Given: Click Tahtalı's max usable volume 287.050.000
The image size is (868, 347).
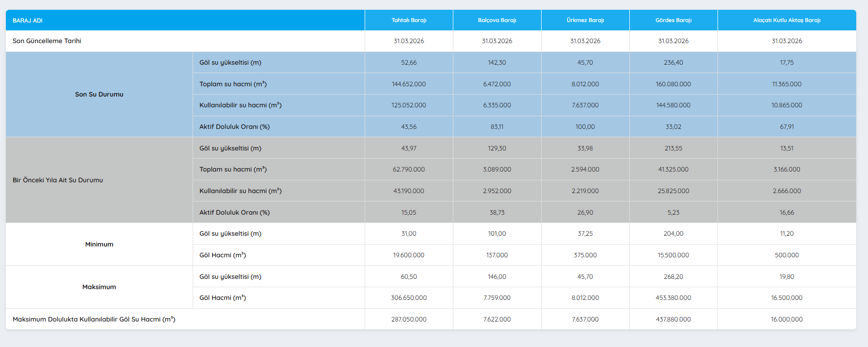Looking at the screenshot, I should tap(409, 320).
